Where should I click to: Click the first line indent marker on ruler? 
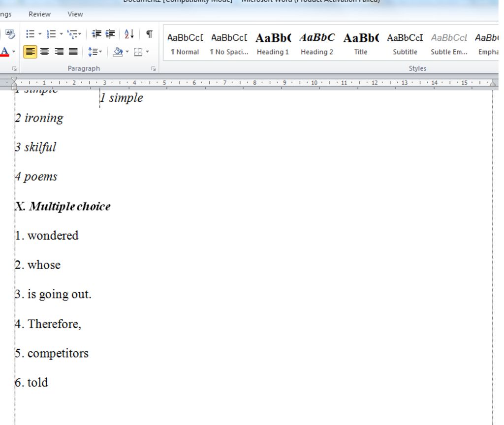[14, 79]
